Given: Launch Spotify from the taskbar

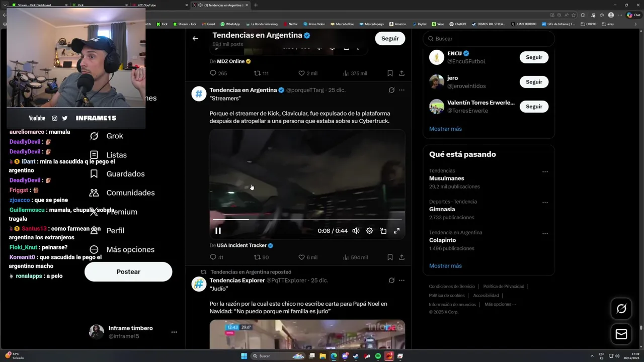Looking at the screenshot, I should [378, 356].
